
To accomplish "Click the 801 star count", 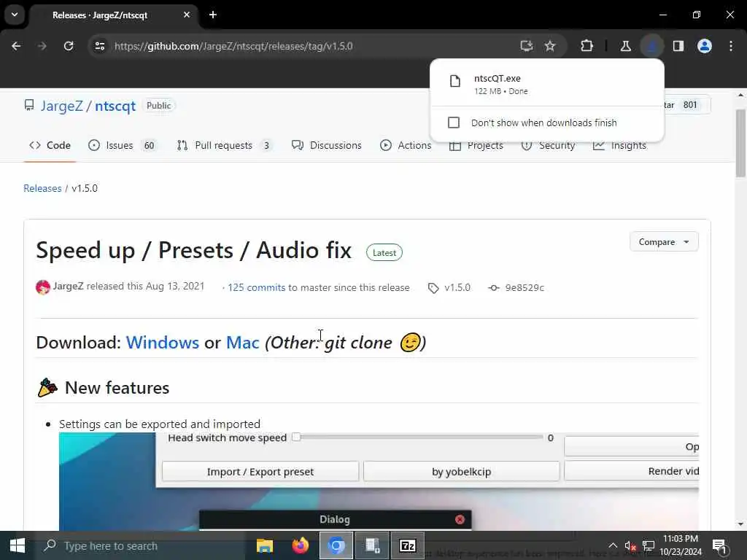I will click(x=690, y=105).
